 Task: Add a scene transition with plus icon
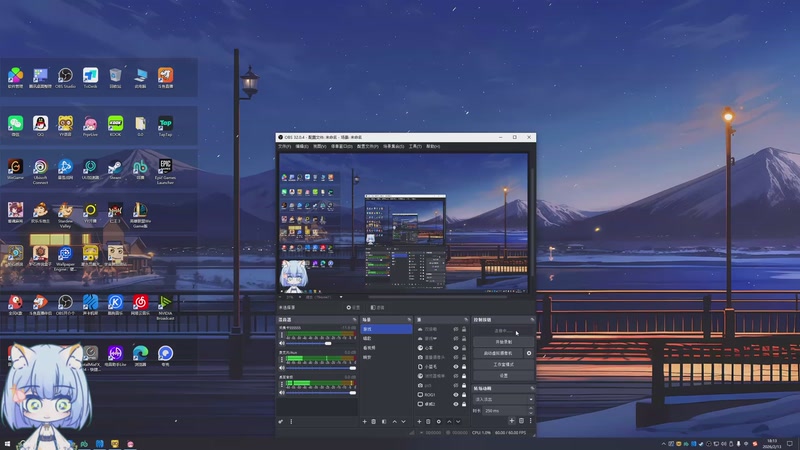coord(512,420)
